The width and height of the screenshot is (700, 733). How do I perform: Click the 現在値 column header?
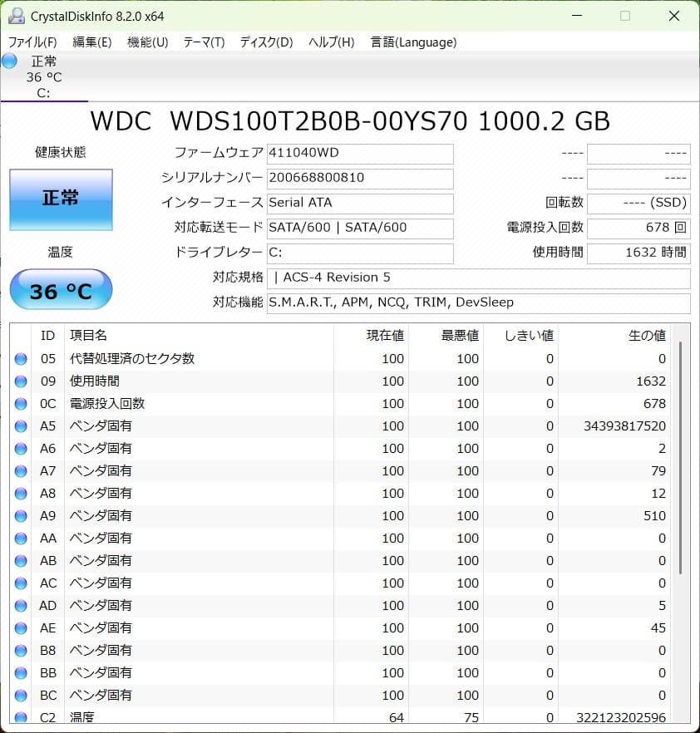(371, 335)
